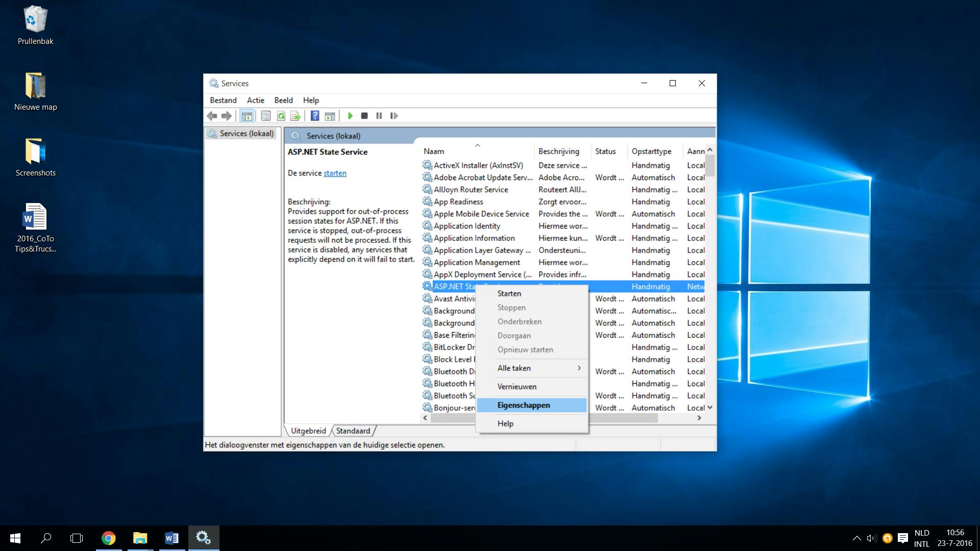
Task: Click the horizontal scrollbar right arrow
Action: click(x=699, y=418)
